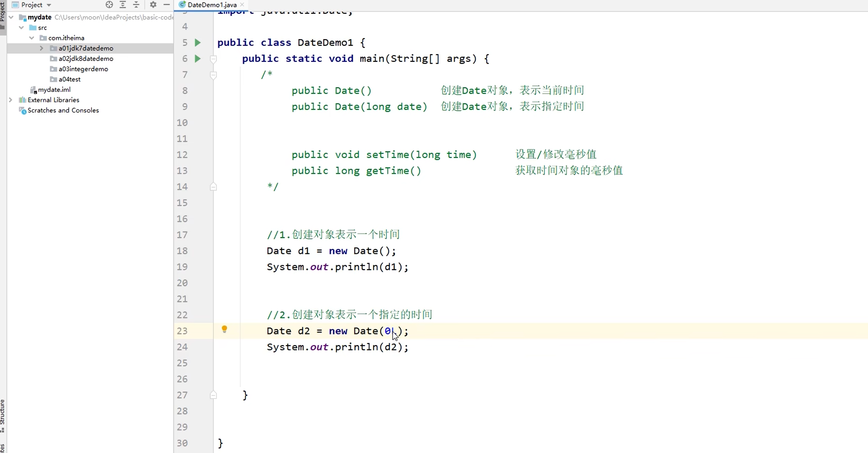Close the DateDemo1.java tab
Viewport: 868px width, 453px height.
[x=242, y=5]
